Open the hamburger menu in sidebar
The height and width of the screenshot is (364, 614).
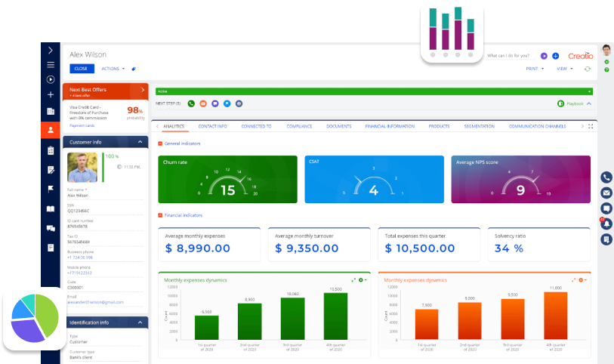(x=51, y=65)
